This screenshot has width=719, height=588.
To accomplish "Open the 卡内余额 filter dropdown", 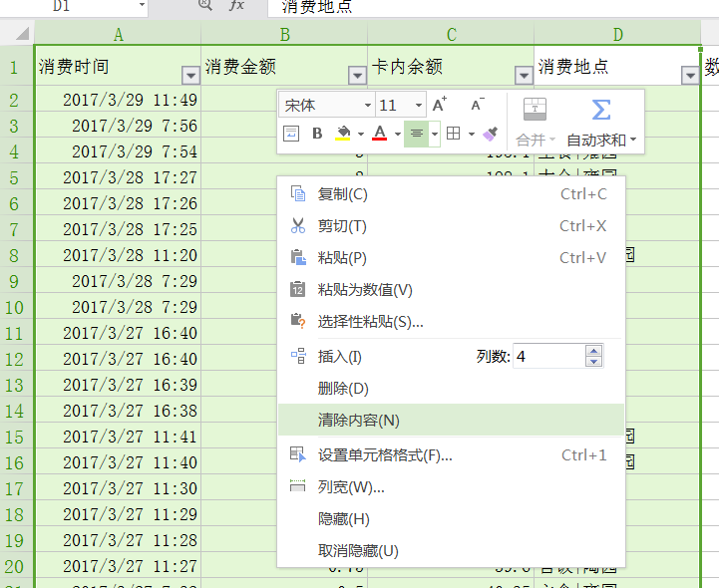I will pyautogui.click(x=524, y=75).
